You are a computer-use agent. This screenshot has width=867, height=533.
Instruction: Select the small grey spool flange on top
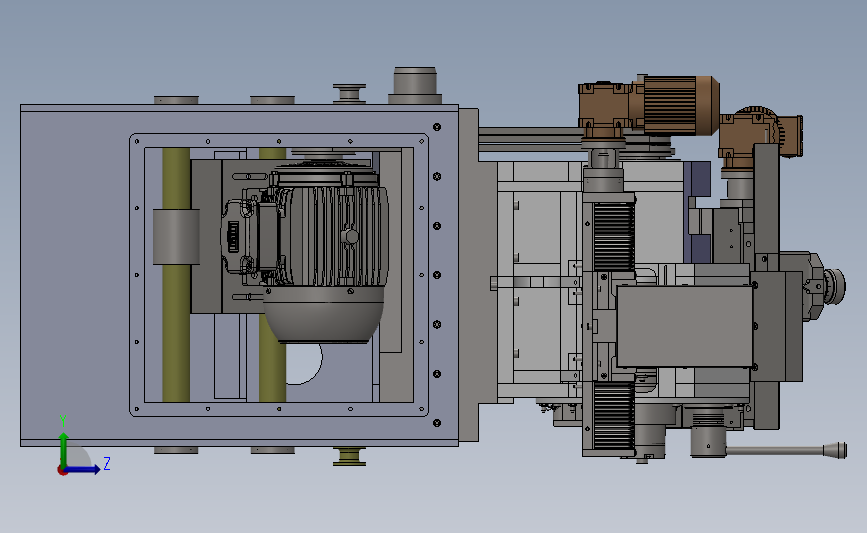349,93
